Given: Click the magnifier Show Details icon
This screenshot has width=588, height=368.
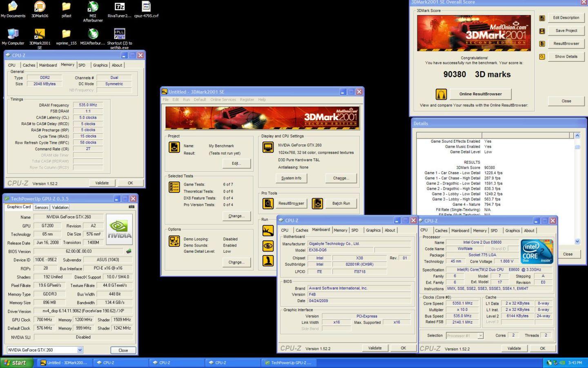Looking at the screenshot, I should coord(542,57).
